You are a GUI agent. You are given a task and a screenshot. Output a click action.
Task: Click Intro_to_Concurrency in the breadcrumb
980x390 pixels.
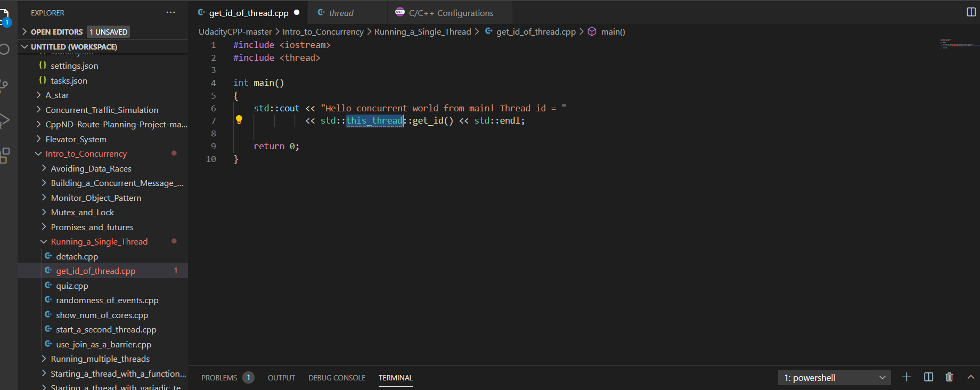point(323,32)
